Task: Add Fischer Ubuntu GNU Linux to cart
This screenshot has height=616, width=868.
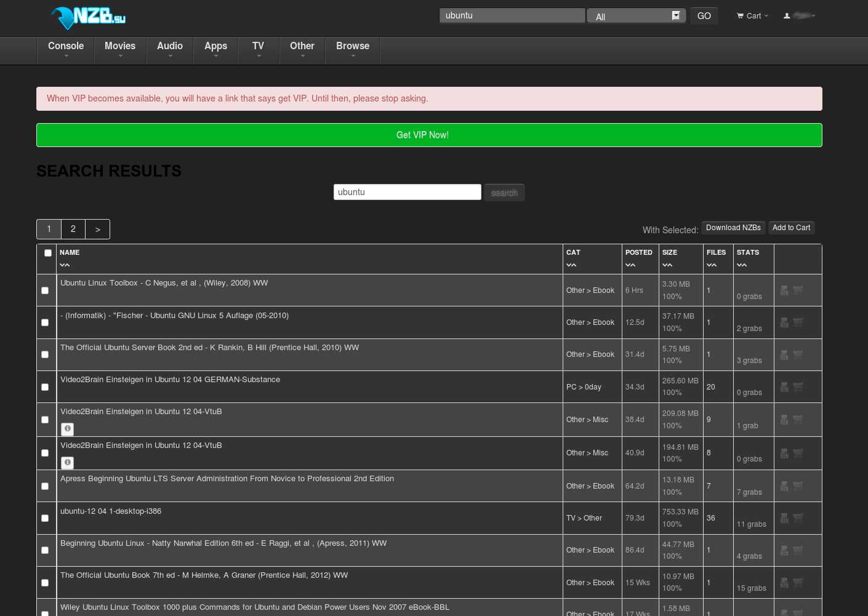Action: pyautogui.click(x=798, y=322)
